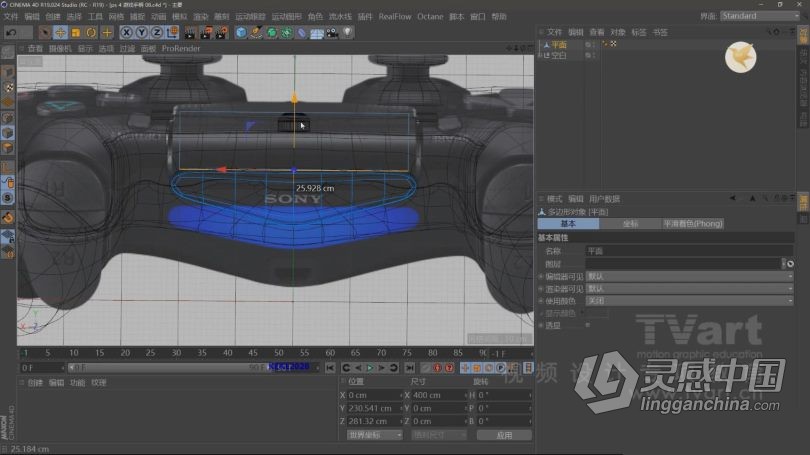Select the Live Selection tool
Viewport: 810px width, 455px height.
[x=44, y=33]
